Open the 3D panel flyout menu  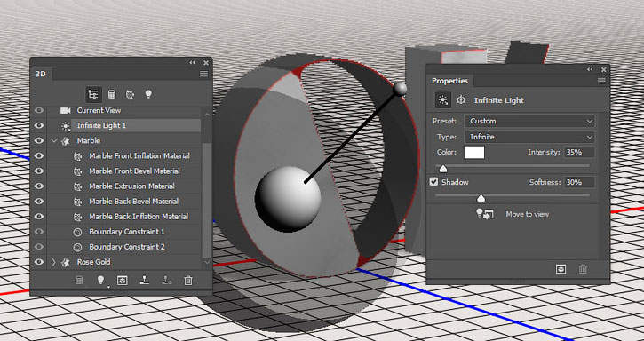tap(203, 74)
